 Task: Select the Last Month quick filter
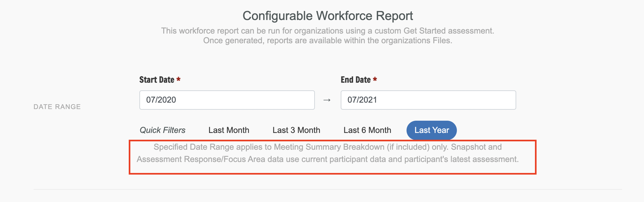[x=229, y=130]
